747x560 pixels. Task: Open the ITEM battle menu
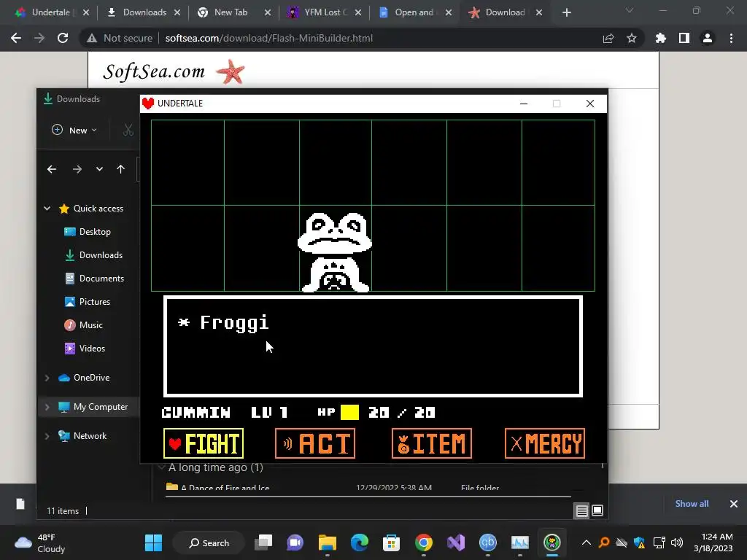[x=432, y=443]
